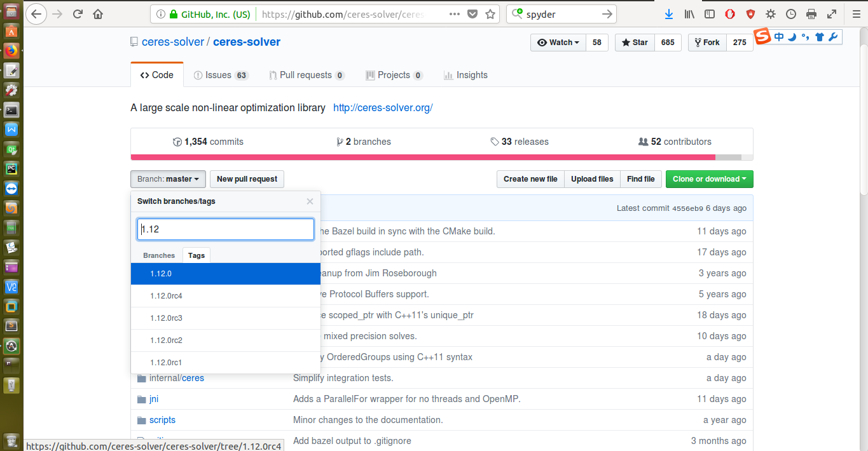Open the gear extension icon in toolbar
Image resolution: width=868 pixels, height=451 pixels.
[x=771, y=14]
